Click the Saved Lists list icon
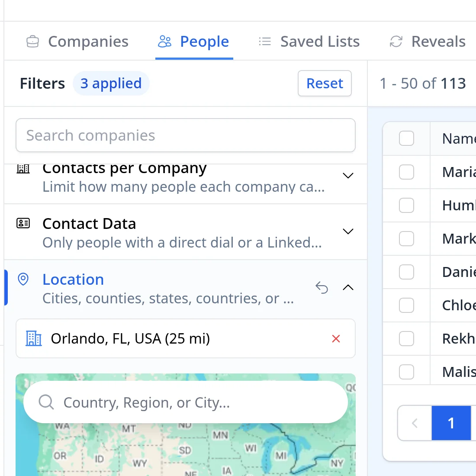Viewport: 476px width, 476px height. (265, 42)
